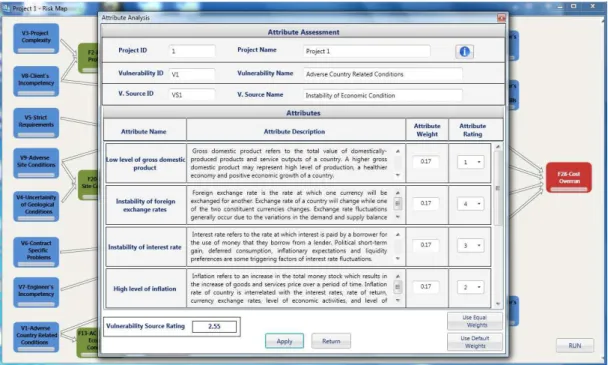Click the Vulnerability Source Rating value field
Screen dimensions: 608x365
[x=214, y=327]
